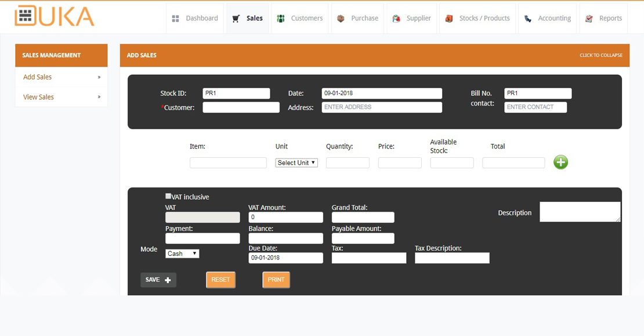Click the Supplier icon

point(396,19)
